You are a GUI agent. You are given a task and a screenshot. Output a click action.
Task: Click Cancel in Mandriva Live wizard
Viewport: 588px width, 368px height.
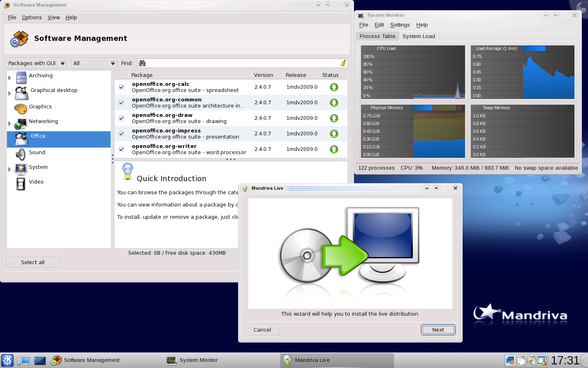point(262,330)
